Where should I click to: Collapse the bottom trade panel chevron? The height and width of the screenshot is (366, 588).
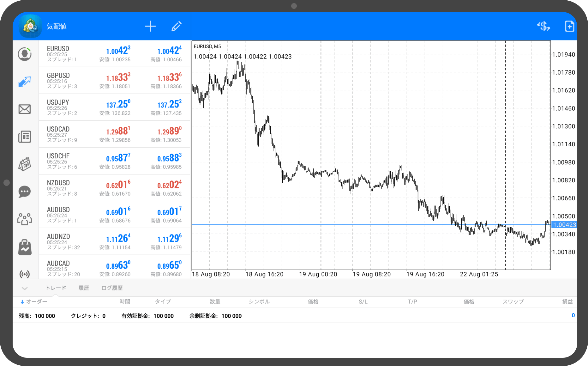click(25, 288)
